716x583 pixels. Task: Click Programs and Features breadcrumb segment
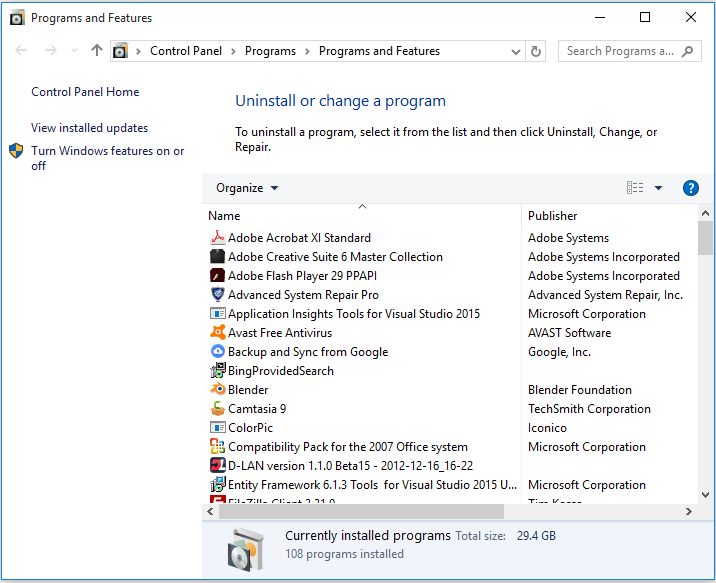379,51
